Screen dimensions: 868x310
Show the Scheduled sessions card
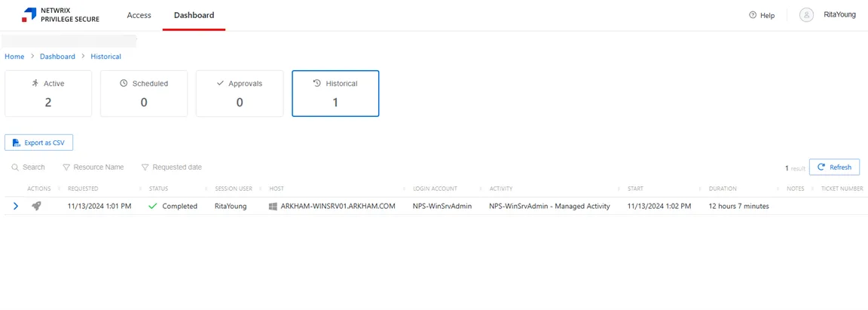pyautogui.click(x=144, y=94)
